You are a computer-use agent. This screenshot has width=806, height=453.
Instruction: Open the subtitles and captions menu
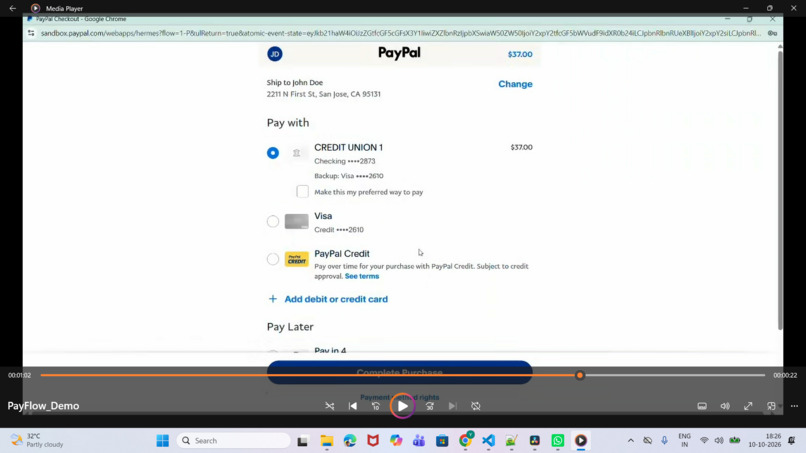tap(702, 406)
